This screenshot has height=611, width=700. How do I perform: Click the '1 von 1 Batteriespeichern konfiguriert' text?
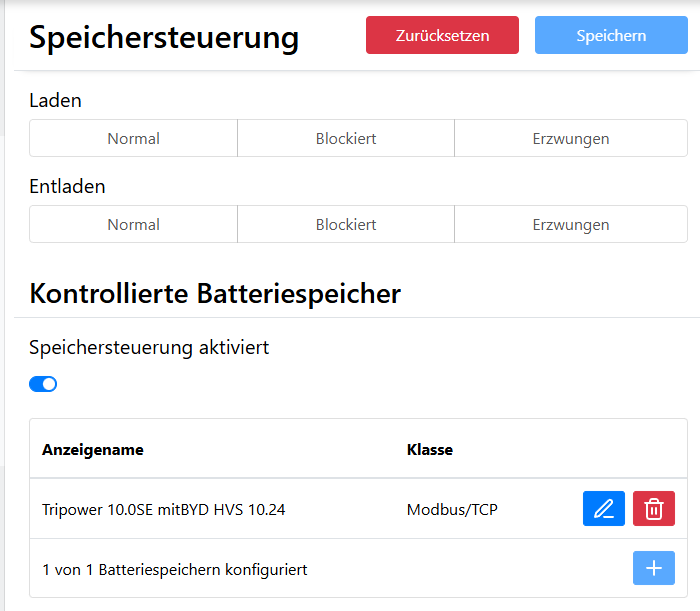tap(175, 570)
